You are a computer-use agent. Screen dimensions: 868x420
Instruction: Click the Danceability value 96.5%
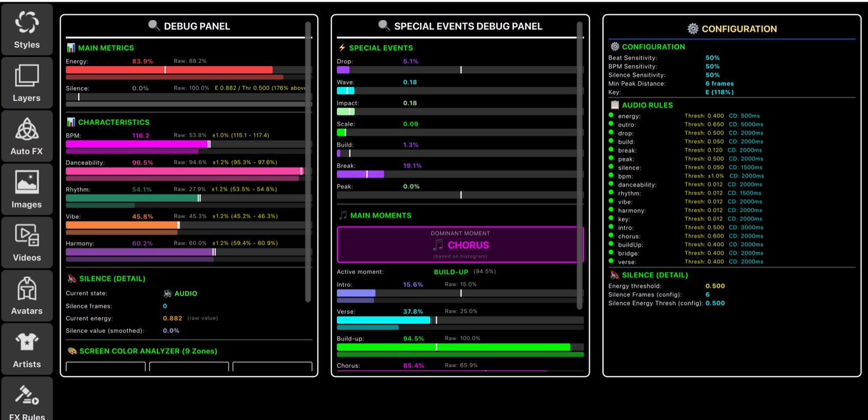point(143,163)
